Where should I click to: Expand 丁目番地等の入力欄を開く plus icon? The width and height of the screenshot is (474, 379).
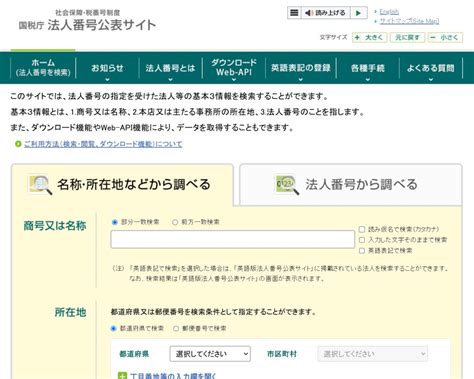pos(122,376)
